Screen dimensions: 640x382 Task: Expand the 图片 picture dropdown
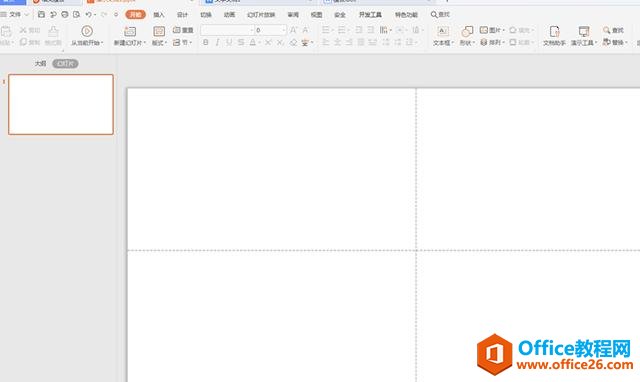tap(504, 30)
